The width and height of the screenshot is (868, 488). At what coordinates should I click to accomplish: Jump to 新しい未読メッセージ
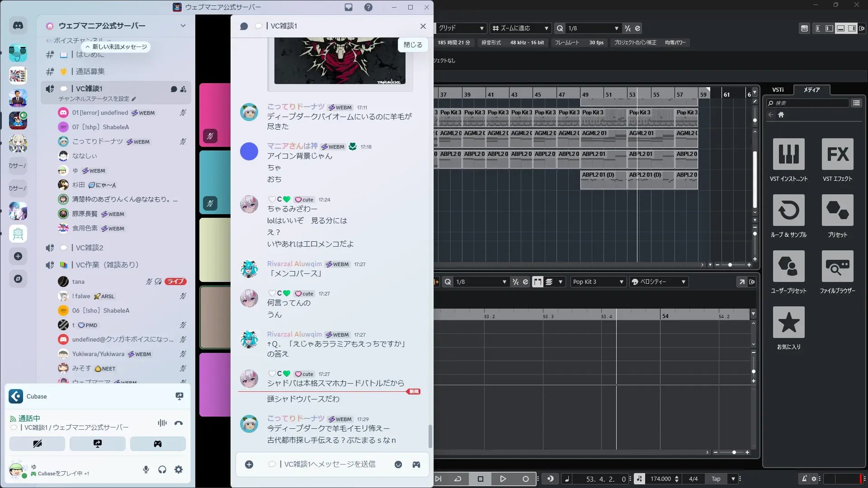(x=116, y=47)
